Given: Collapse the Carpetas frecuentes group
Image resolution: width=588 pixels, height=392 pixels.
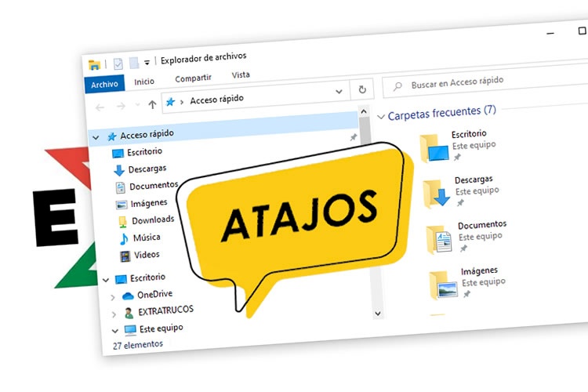Looking at the screenshot, I should pos(381,117).
